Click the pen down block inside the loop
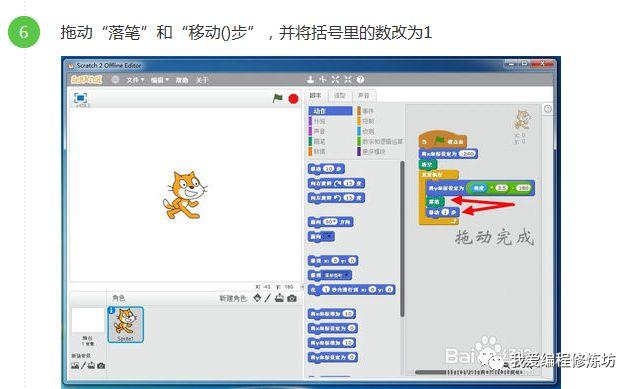This screenshot has width=636, height=389. 435,202
